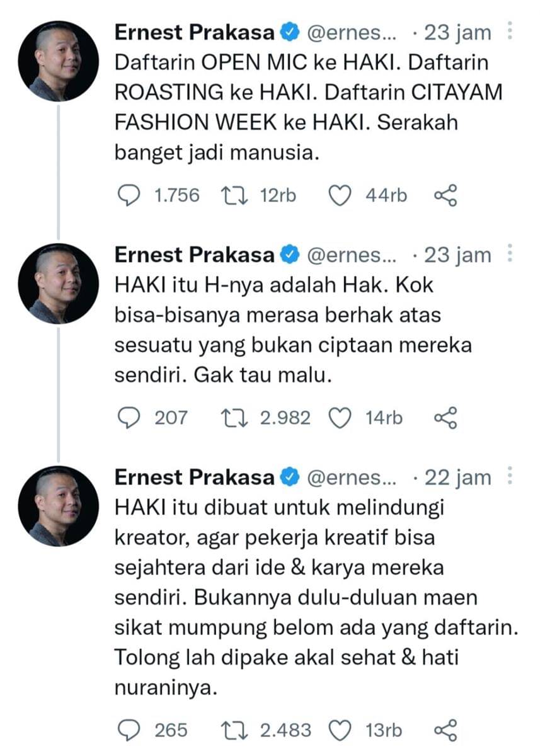
Task: Open more options on the second tweet
Action: [510, 255]
